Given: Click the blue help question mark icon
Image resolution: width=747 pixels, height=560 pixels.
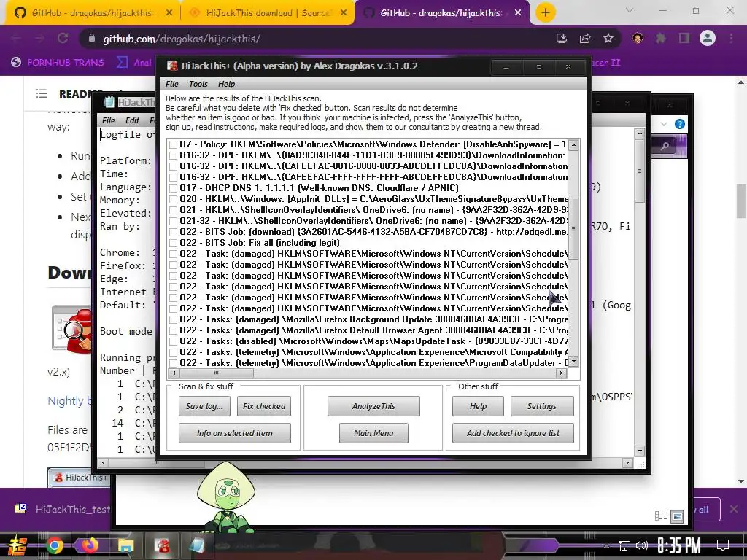Looking at the screenshot, I should pos(680,124).
